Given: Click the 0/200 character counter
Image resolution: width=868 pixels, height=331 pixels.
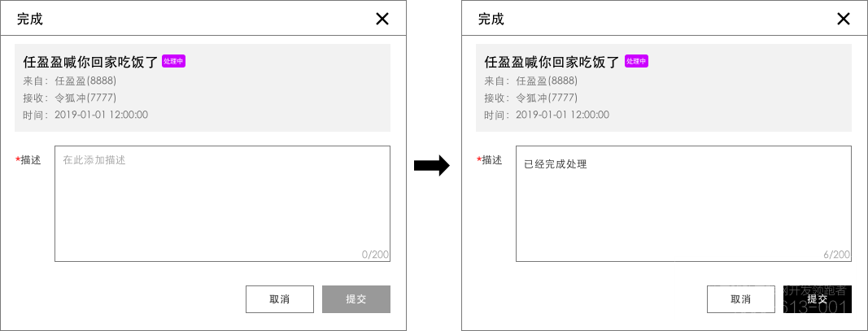Looking at the screenshot, I should pos(375,255).
